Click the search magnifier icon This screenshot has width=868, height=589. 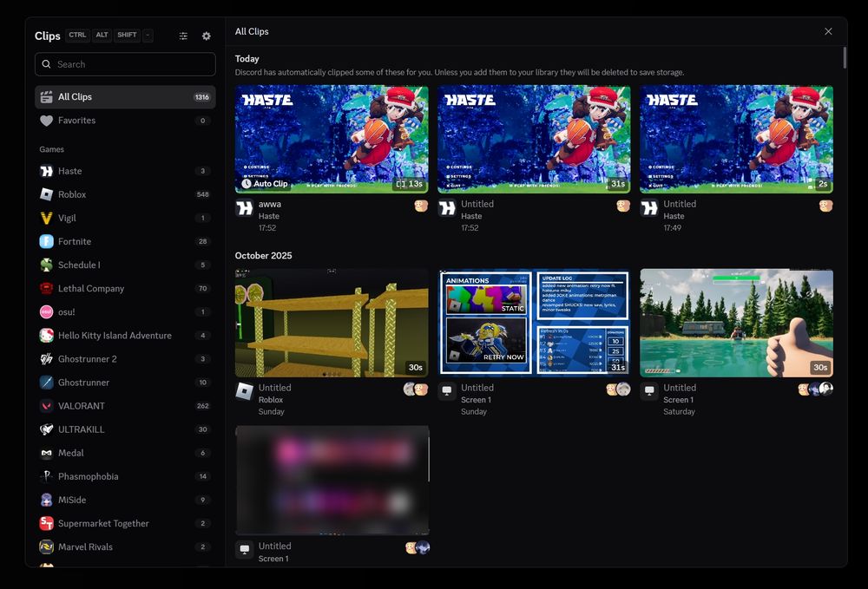click(x=47, y=64)
